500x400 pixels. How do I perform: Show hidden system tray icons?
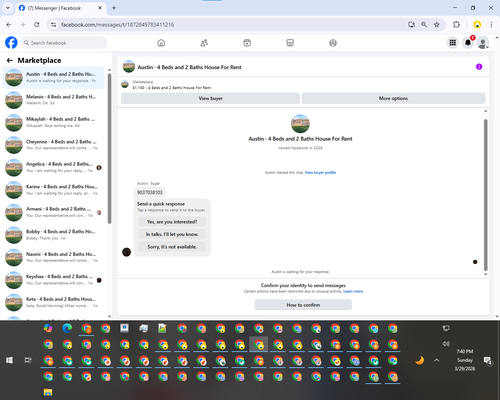tap(437, 360)
